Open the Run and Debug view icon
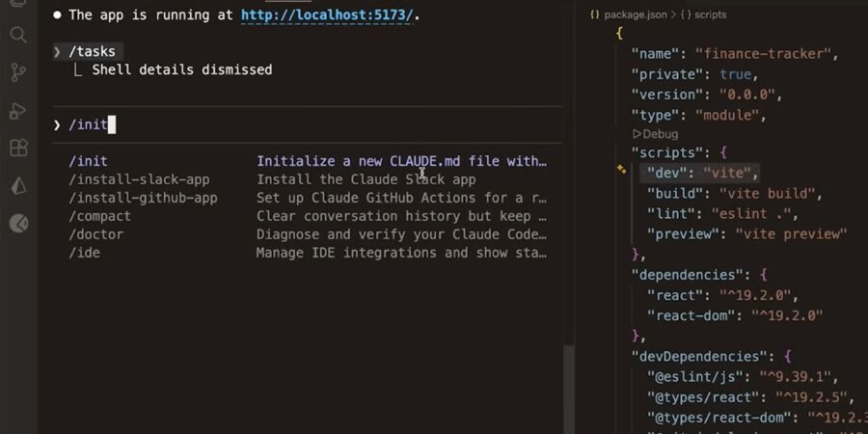868x434 pixels. point(18,111)
